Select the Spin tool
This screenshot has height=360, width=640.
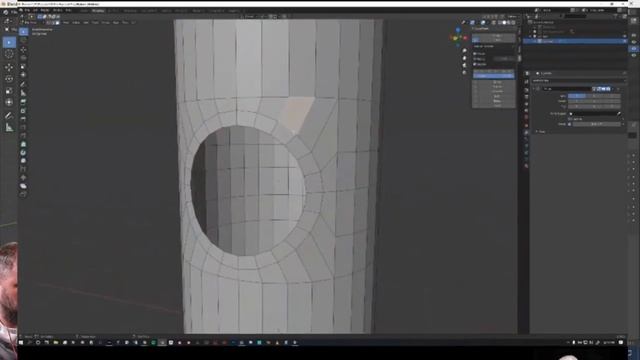click(23, 152)
